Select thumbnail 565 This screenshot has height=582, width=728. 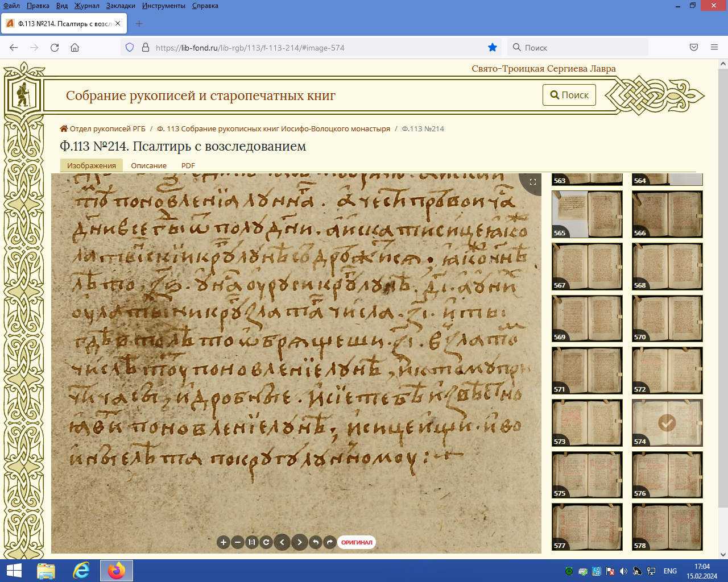point(587,214)
